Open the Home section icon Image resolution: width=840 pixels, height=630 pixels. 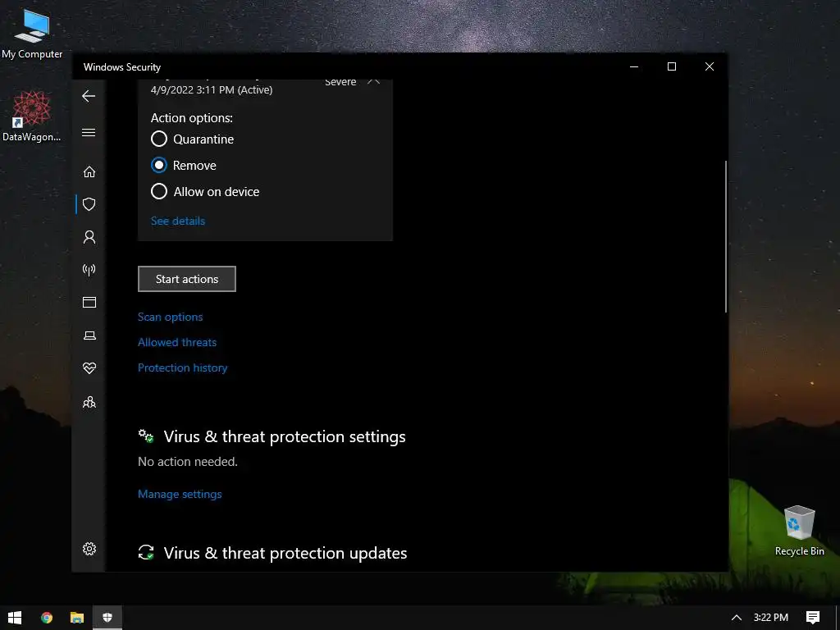coord(89,171)
